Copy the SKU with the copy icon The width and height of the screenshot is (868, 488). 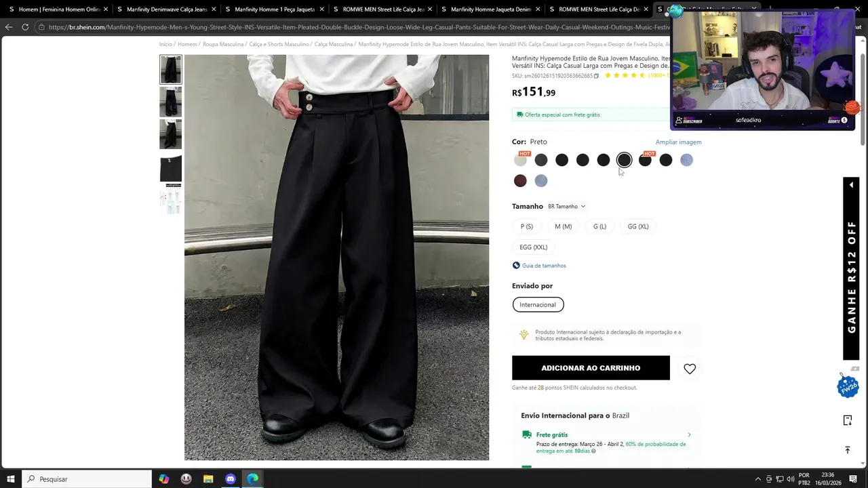[x=596, y=76]
